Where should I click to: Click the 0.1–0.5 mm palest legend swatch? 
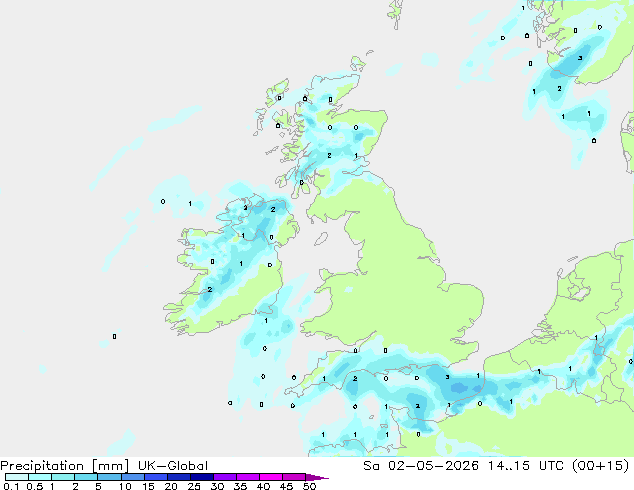(17, 477)
